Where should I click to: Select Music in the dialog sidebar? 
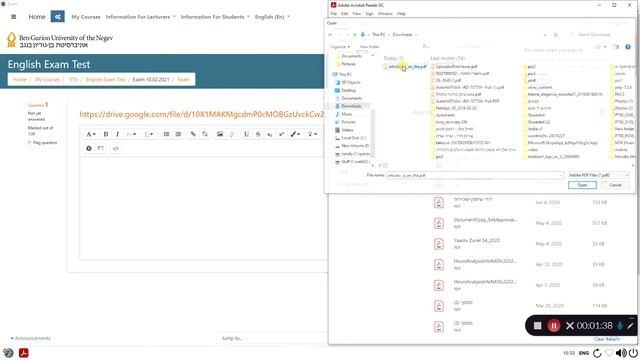coord(344,114)
